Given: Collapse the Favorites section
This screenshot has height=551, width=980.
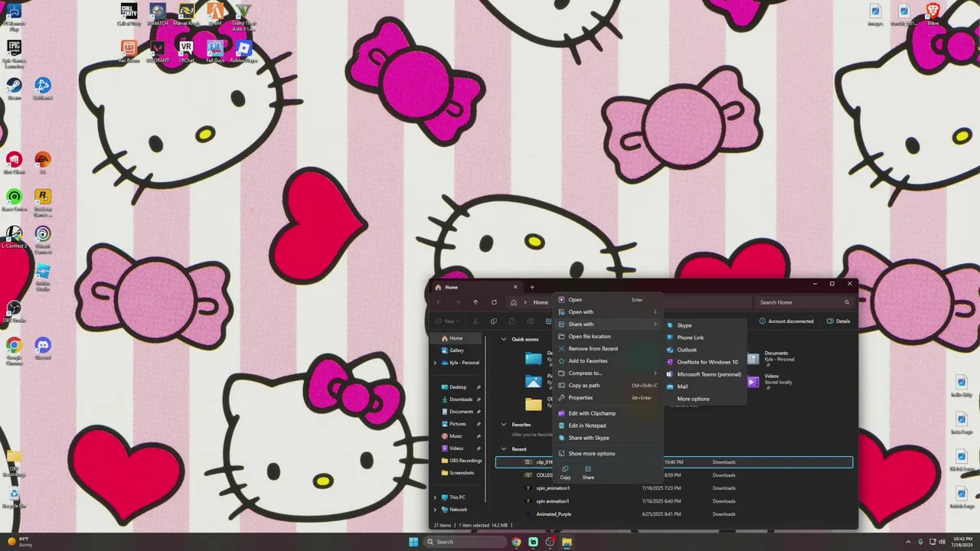Looking at the screenshot, I should pyautogui.click(x=504, y=425).
